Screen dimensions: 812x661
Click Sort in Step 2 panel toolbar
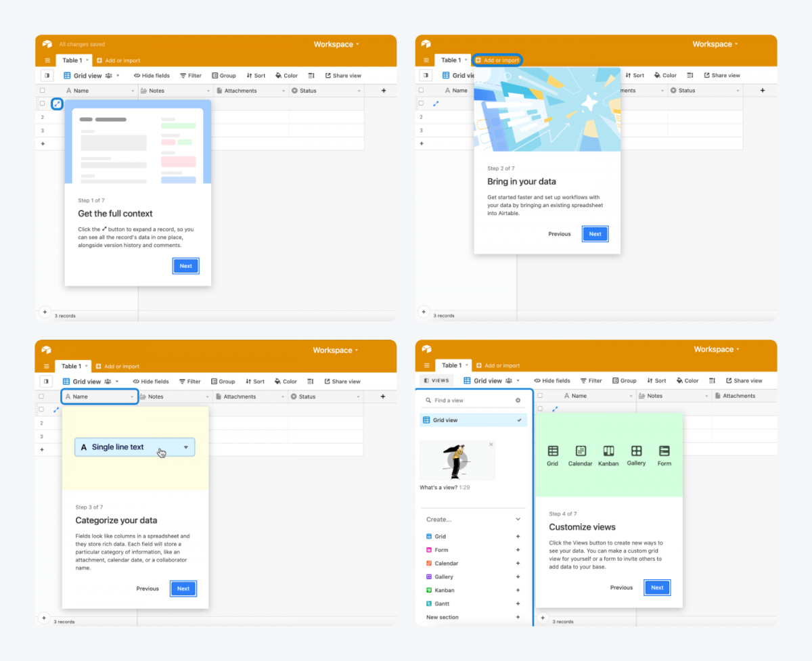635,76
